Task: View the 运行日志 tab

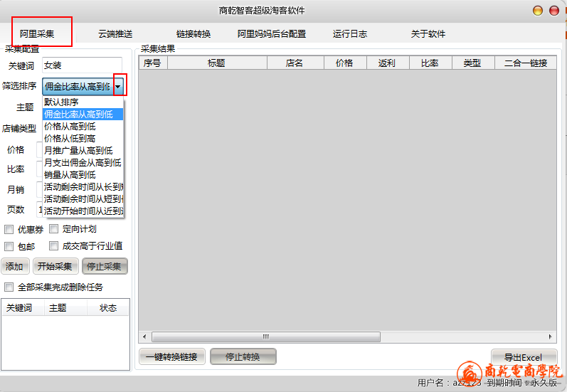Action: [x=350, y=34]
